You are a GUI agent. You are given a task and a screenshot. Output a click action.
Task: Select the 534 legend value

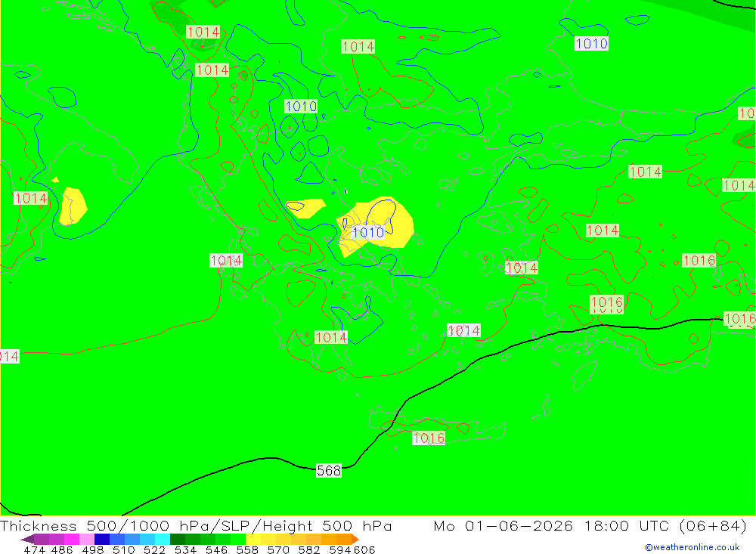pos(185,550)
